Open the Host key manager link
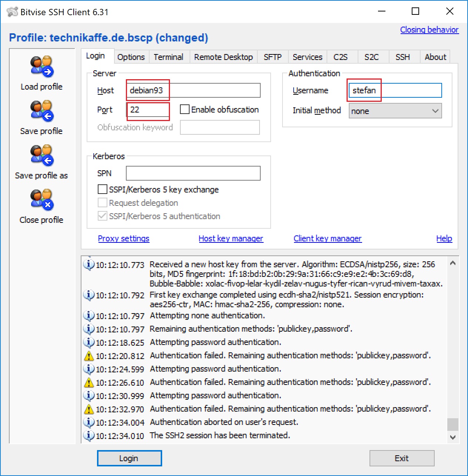The height and width of the screenshot is (476, 468). (x=231, y=238)
